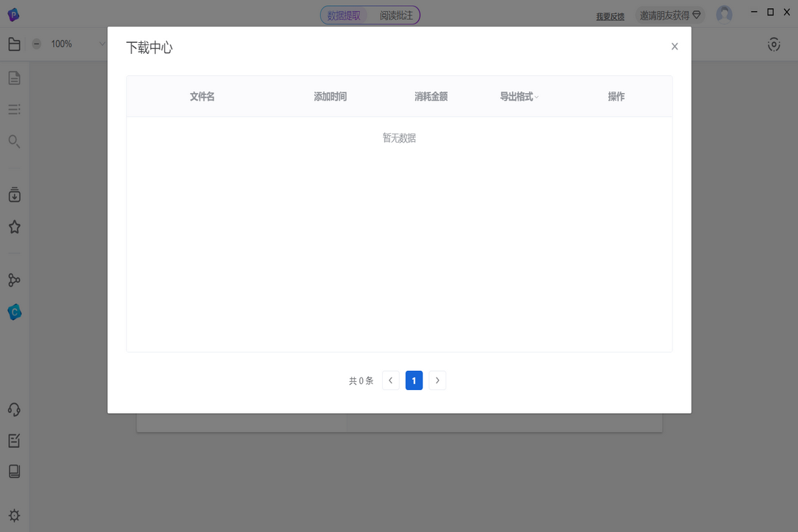Open the user manual book icon
Screen dimensions: 798x532
click(x=14, y=471)
